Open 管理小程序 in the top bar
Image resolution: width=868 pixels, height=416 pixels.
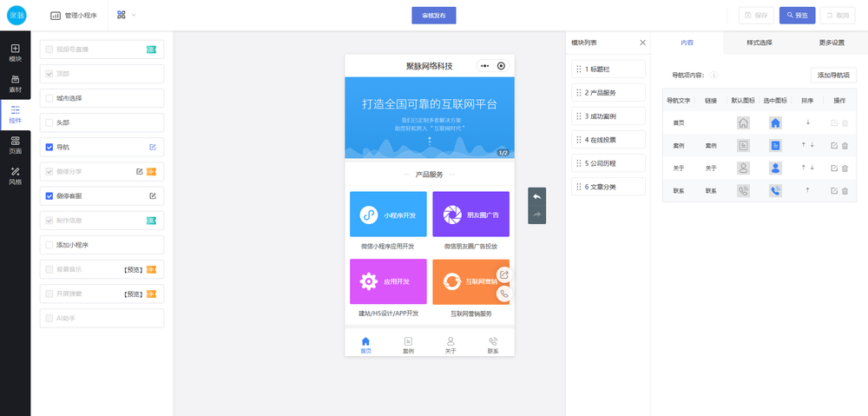[x=74, y=16]
